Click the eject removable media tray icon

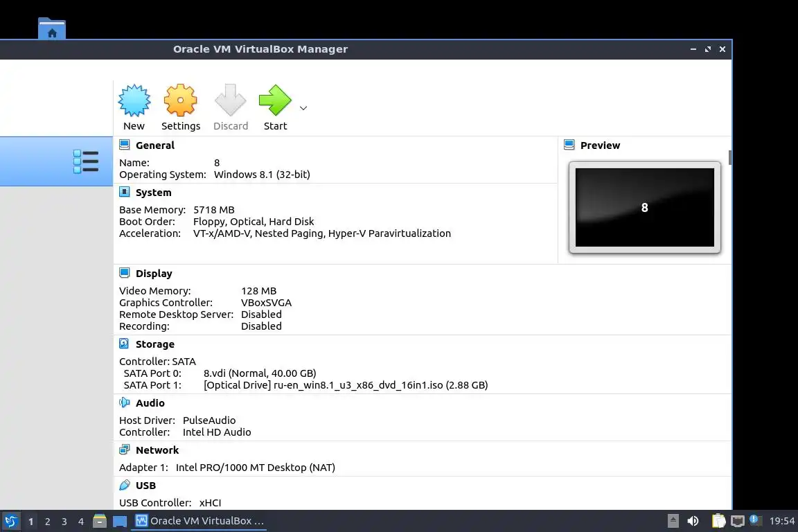click(x=673, y=521)
